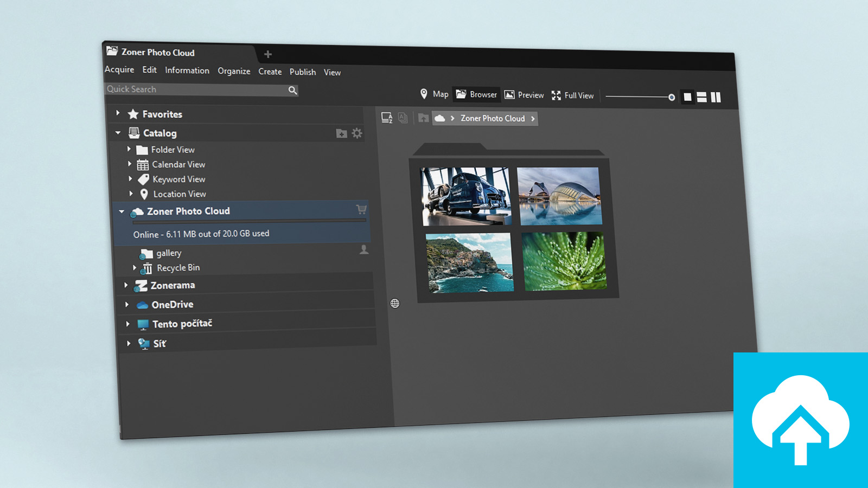Expand the Zonerama section

click(126, 285)
